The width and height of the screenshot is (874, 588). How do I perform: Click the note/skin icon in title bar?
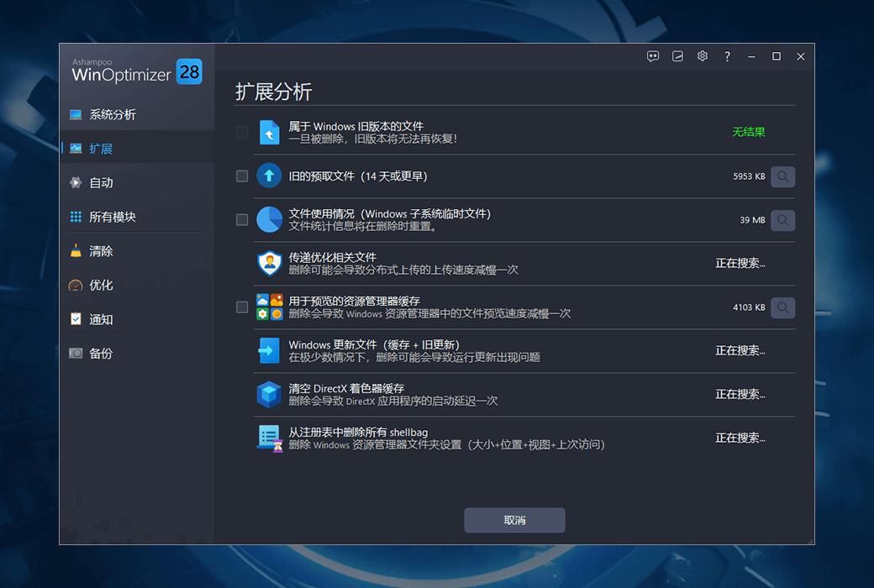[x=677, y=56]
